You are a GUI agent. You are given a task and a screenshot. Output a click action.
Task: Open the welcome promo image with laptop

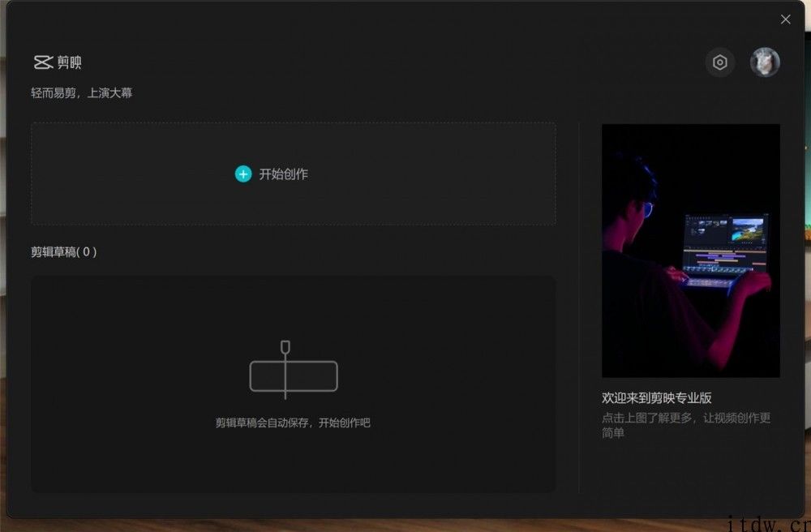(690, 251)
